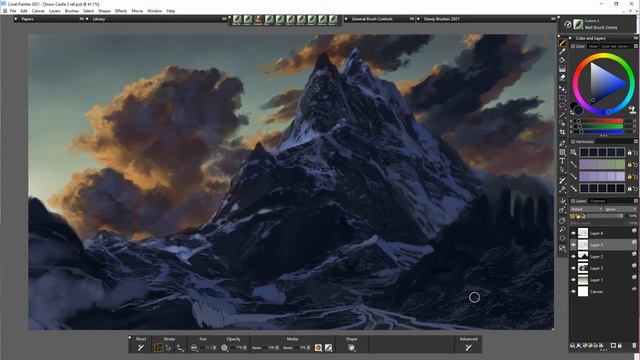Screen dimensions: 640x360
Task: Hide Layer 2 with its eye icon
Action: click(573, 256)
